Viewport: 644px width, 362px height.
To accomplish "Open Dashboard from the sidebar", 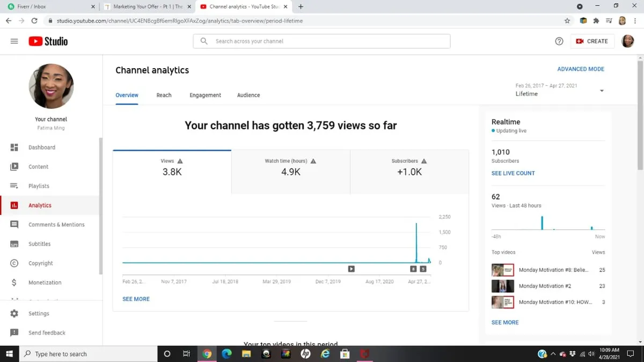I will 41,147.
